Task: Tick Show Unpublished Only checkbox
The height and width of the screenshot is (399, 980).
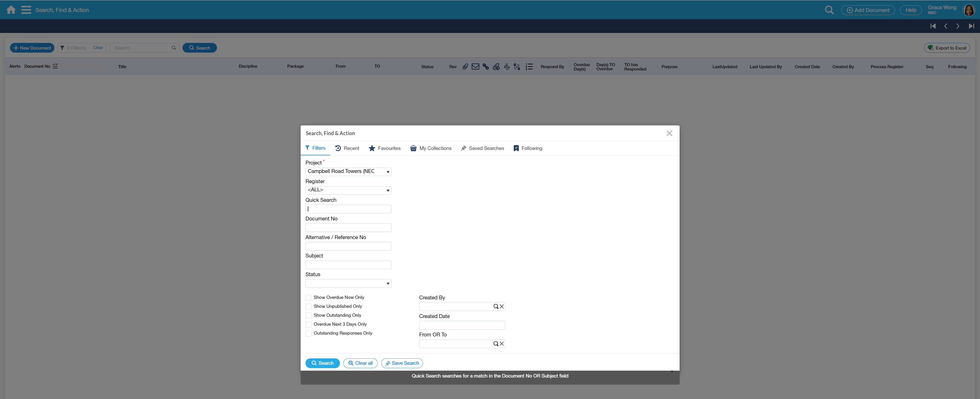Action: pos(309,307)
